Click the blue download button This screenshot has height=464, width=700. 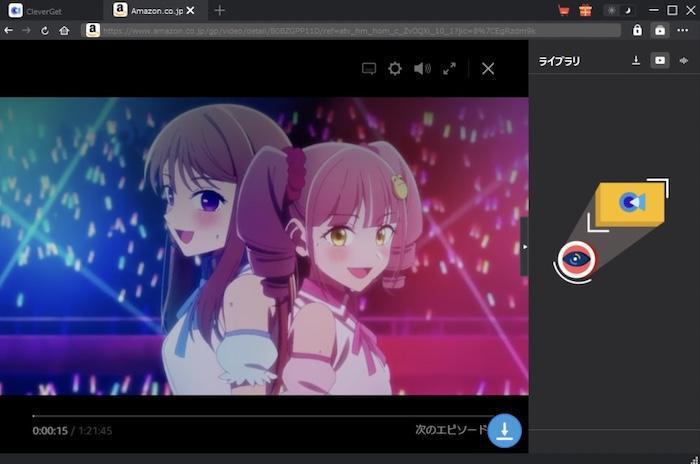pos(504,431)
